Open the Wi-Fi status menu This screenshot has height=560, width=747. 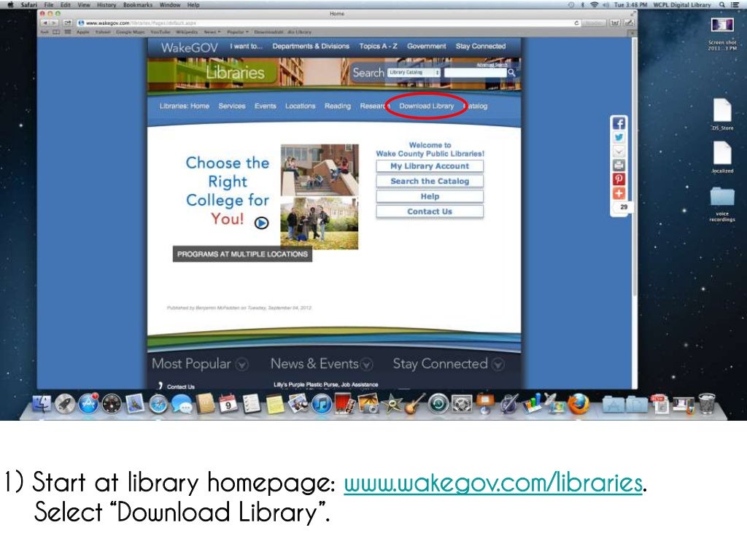[594, 4]
